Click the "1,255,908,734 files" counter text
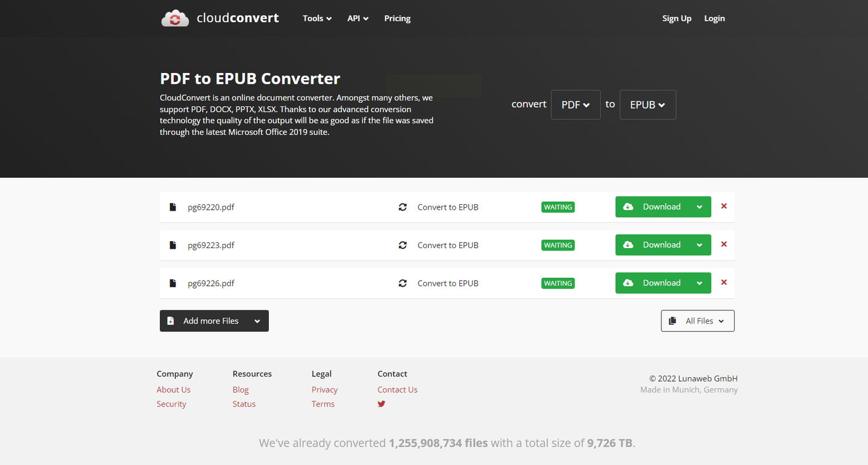868x465 pixels. [438, 443]
